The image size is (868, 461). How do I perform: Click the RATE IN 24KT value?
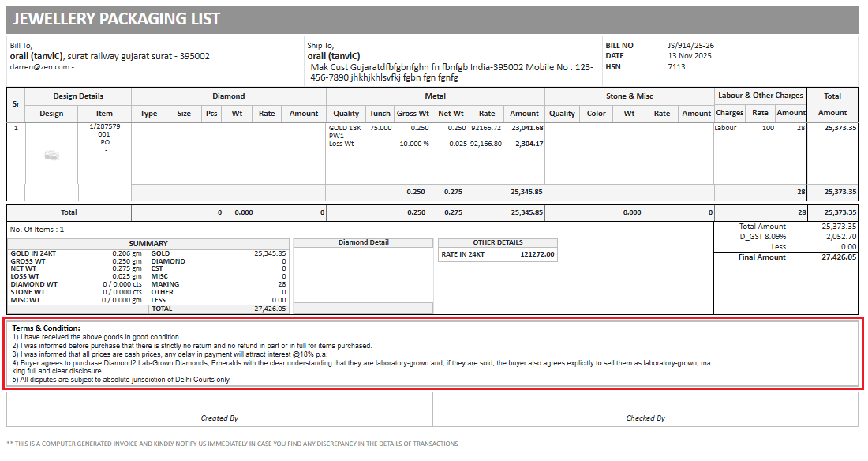[537, 255]
